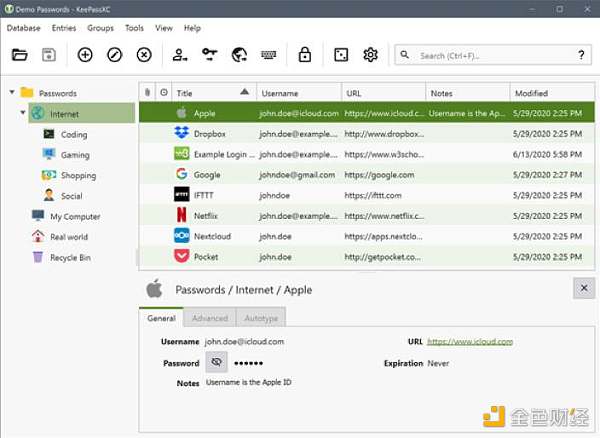Edit selected entry with pencil icon
The image size is (600, 438).
pos(114,55)
